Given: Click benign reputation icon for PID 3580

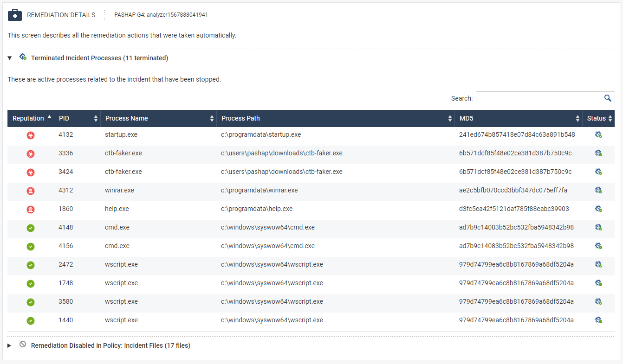Looking at the screenshot, I should (x=31, y=302).
